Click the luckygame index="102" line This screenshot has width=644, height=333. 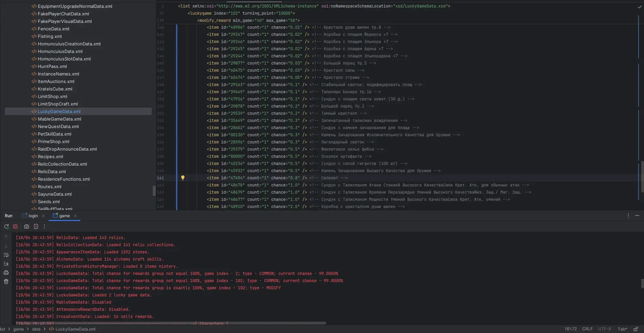pyautogui.click(x=241, y=13)
